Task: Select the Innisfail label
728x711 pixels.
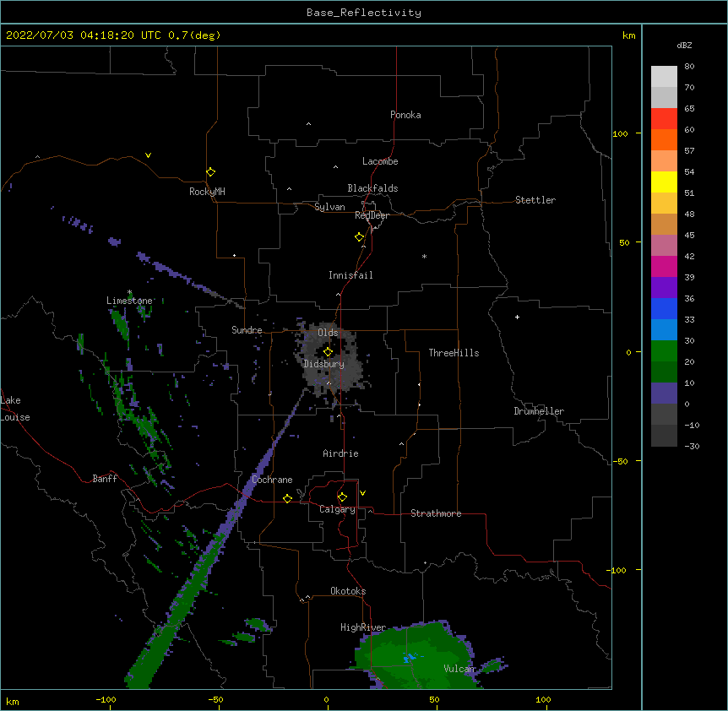Action: pyautogui.click(x=350, y=275)
